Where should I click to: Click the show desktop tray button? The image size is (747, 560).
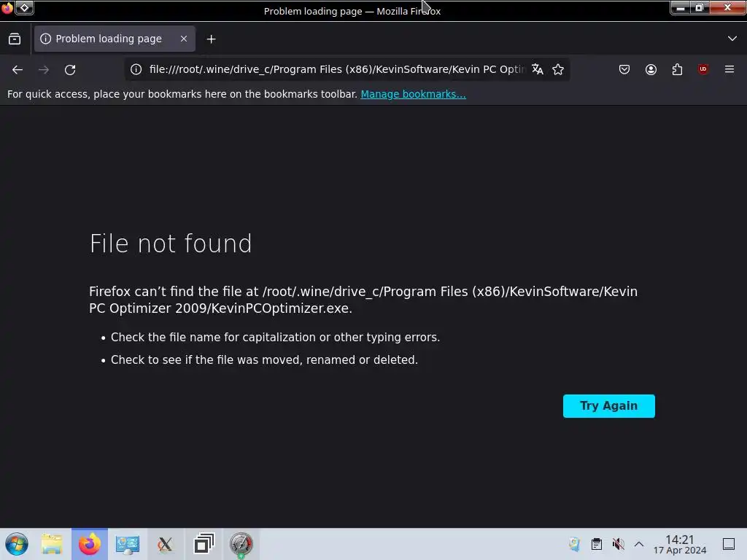click(x=729, y=544)
